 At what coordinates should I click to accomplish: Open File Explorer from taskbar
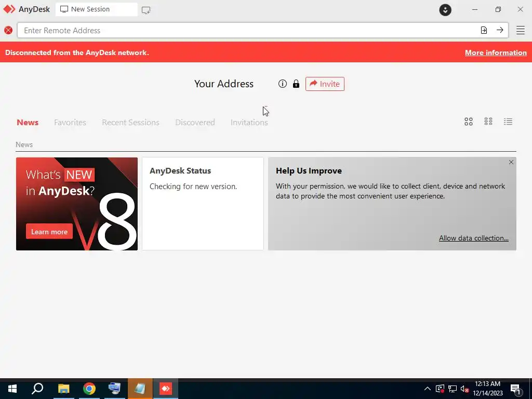tap(63, 389)
